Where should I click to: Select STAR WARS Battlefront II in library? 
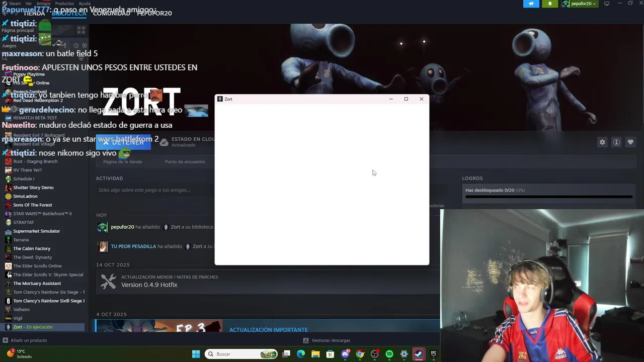[42, 214]
